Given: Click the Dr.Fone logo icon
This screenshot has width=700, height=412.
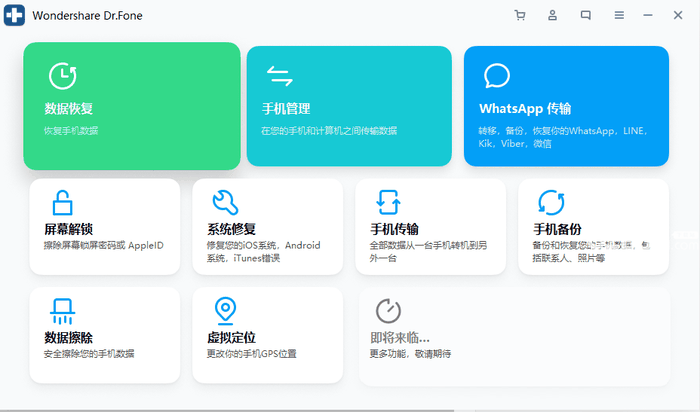Looking at the screenshot, I should [x=14, y=15].
